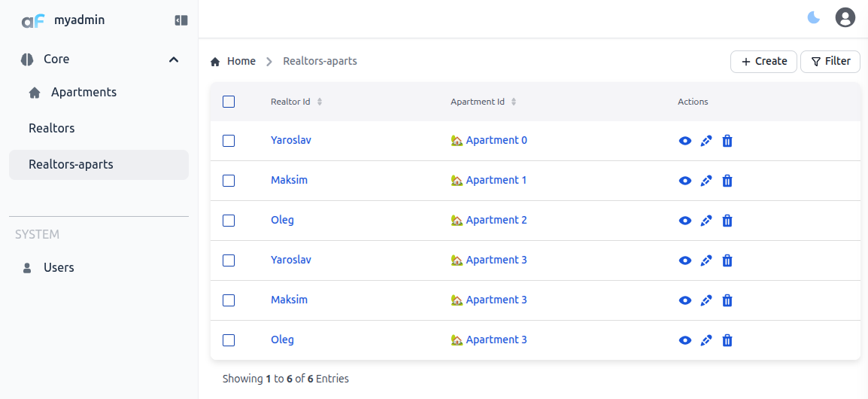Sort the table by Realtor Id
The image size is (868, 399).
320,102
